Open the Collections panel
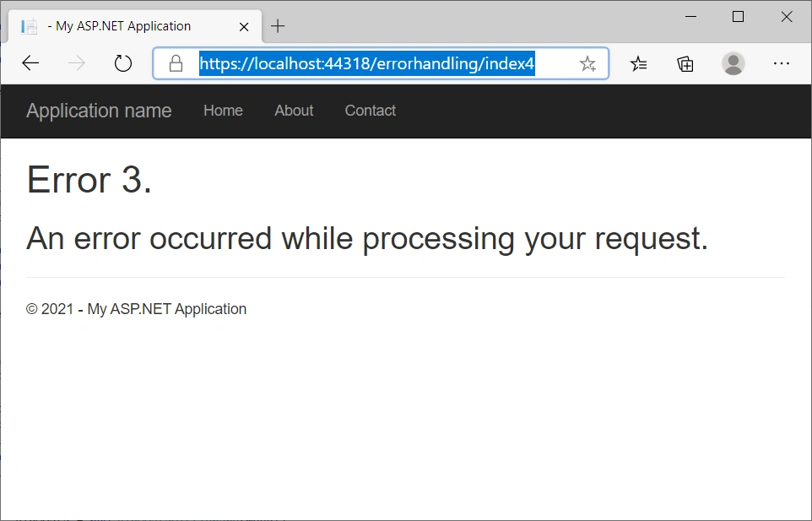 (685, 63)
